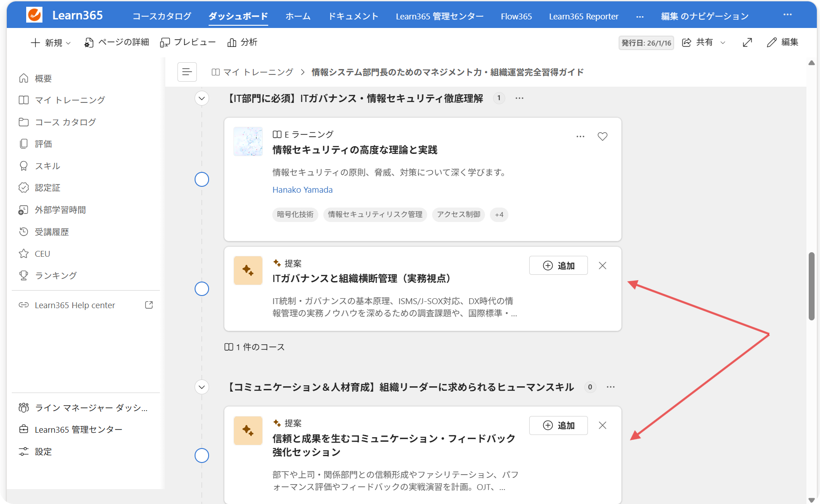
Task: Dismiss the ITガバナンスと組織横断管理 suggestion
Action: pos(602,266)
